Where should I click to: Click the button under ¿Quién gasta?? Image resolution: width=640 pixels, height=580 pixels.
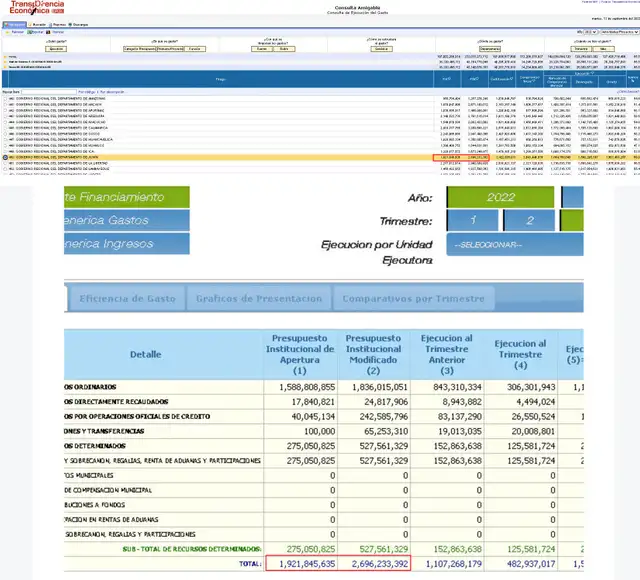point(56,49)
